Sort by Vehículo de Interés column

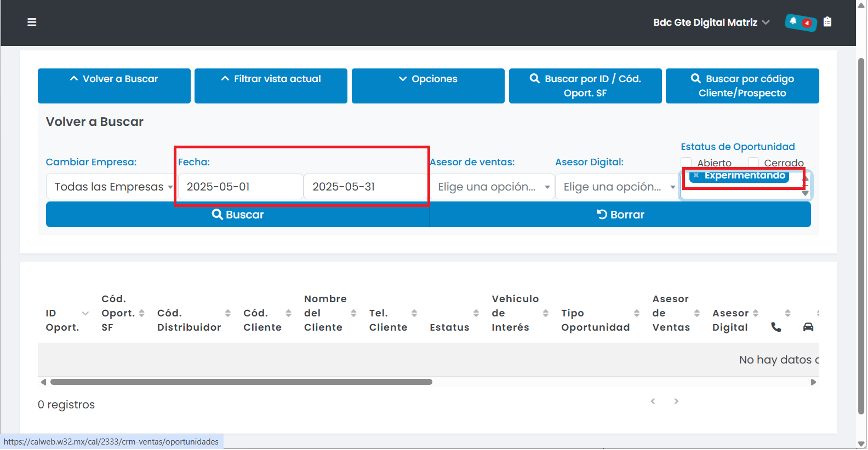(545, 313)
